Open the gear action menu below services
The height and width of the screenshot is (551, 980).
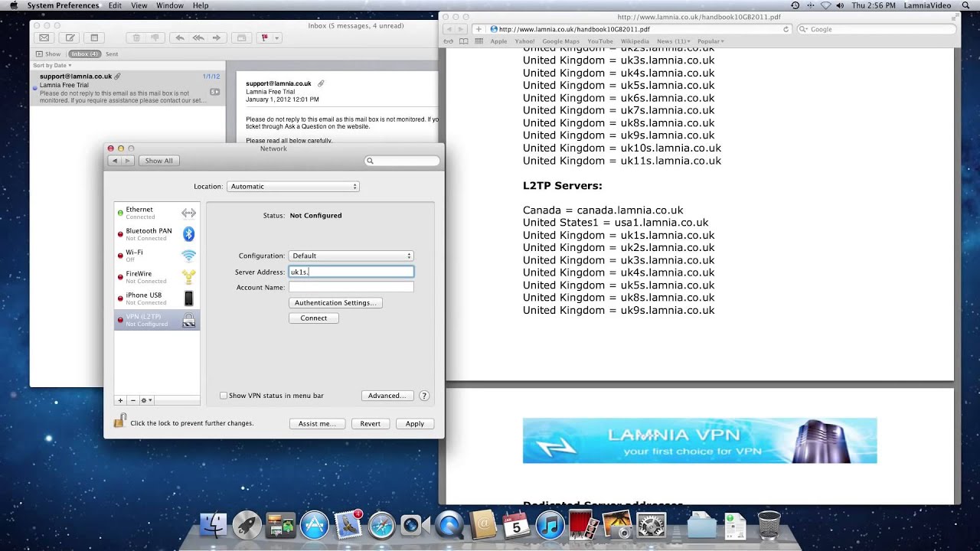click(x=146, y=400)
